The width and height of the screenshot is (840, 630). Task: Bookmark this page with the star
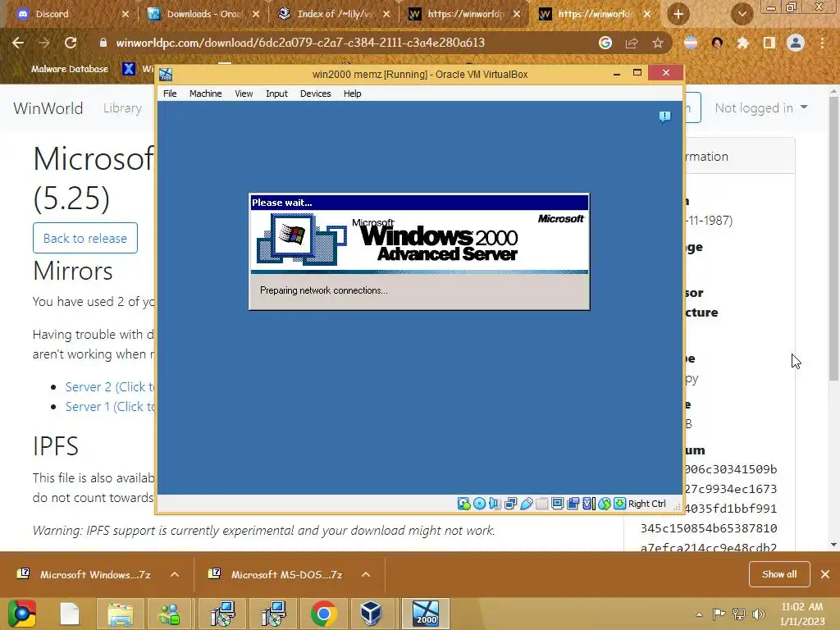pos(658,43)
